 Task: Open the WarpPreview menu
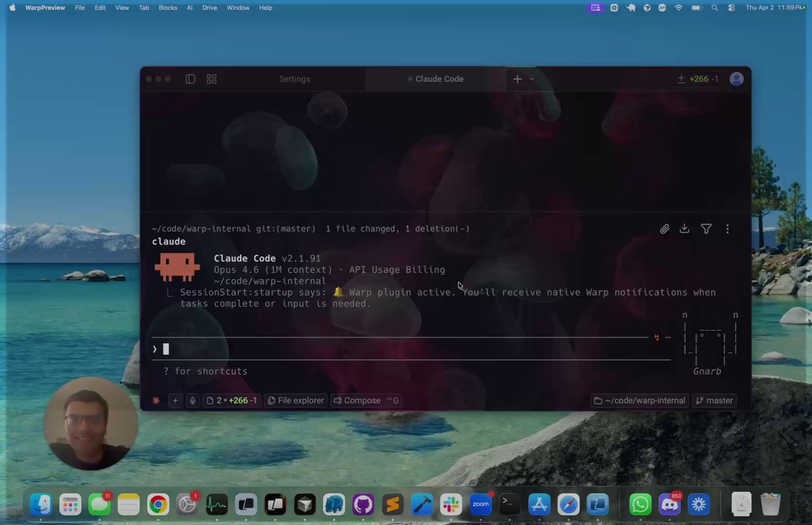pyautogui.click(x=45, y=8)
